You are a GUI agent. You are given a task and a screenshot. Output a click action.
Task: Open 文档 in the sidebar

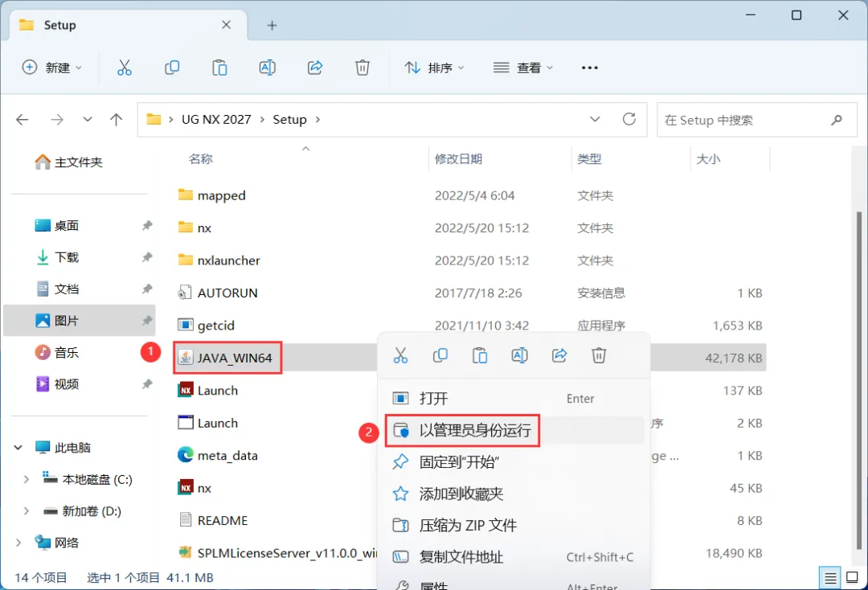click(56, 289)
